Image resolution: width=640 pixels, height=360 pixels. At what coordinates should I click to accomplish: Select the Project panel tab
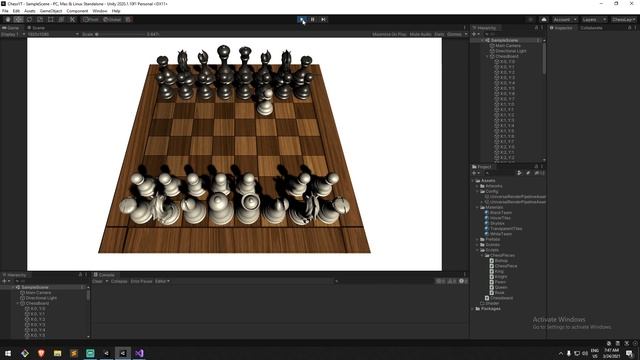click(482, 167)
